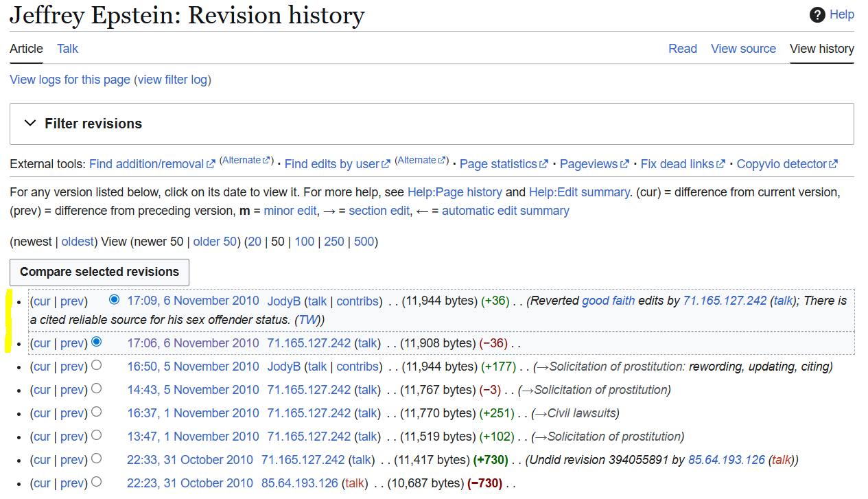Viewport: 868px width, 499px height.
Task: Select radio for 16:50, 5 November 2010 revision
Action: [x=97, y=365]
